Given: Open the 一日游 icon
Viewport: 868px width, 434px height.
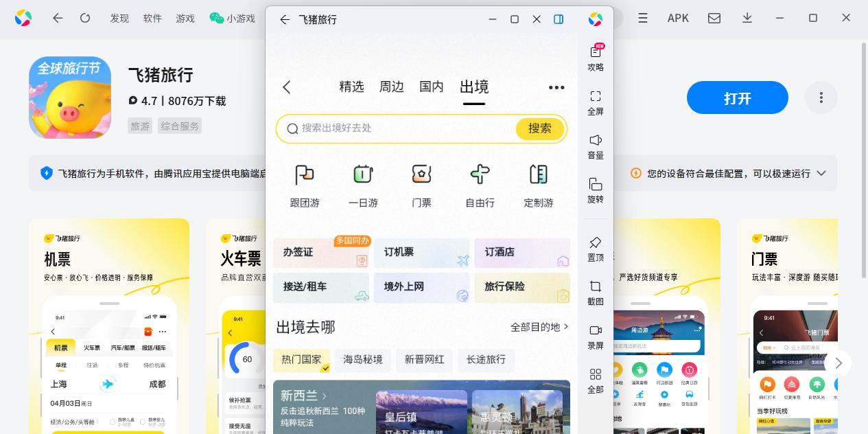Looking at the screenshot, I should pos(363,185).
